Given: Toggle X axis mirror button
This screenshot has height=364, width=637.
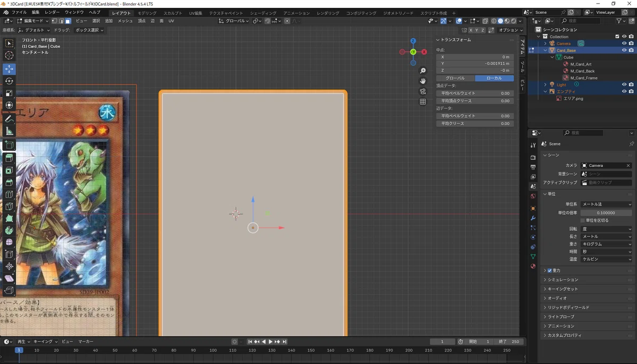Looking at the screenshot, I should 470,30.
